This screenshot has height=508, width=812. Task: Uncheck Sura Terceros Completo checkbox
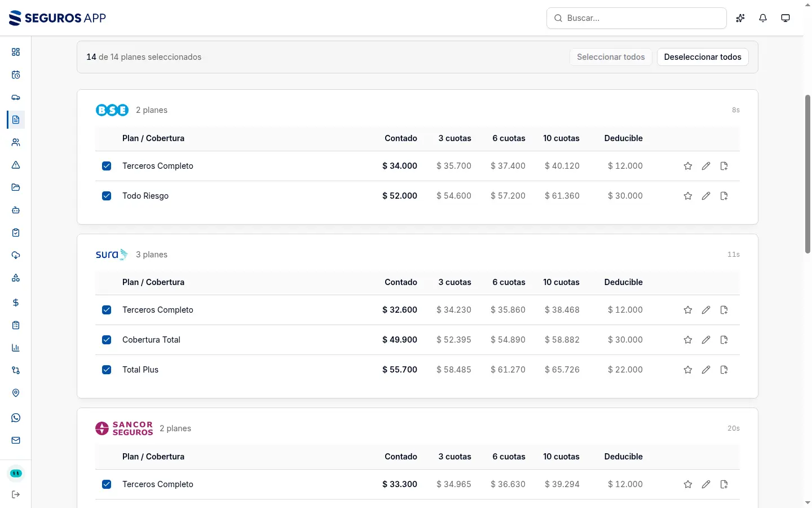(x=107, y=310)
